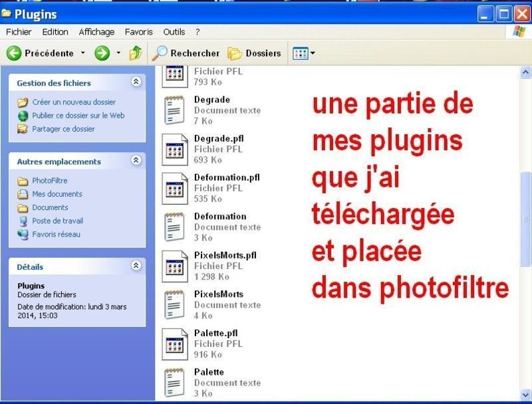Collapse the Gestion des fichiers panel

point(136,82)
